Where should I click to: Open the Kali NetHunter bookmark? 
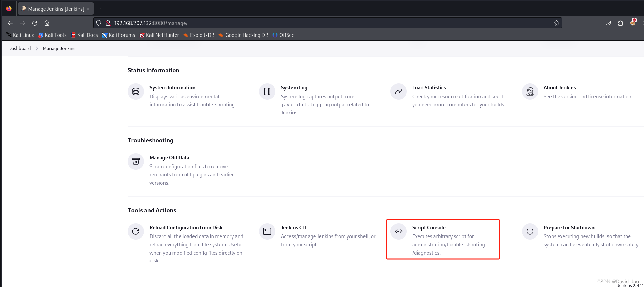159,35
